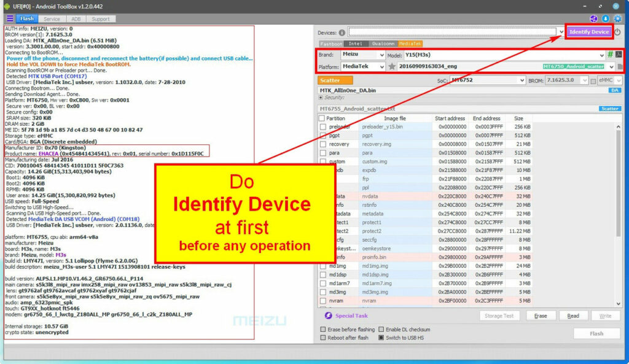Switch to the Service tab
The width and height of the screenshot is (629, 364).
[52, 18]
